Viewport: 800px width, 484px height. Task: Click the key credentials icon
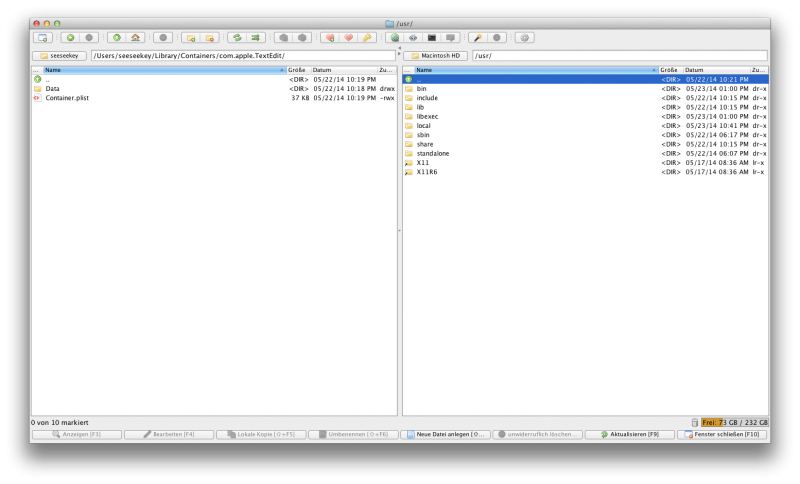pyautogui.click(x=368, y=38)
